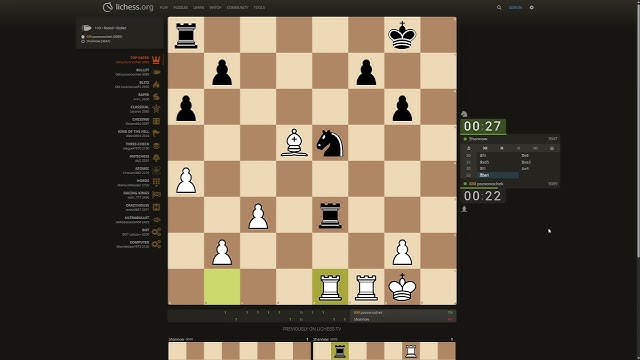Open the Crazyhouse channel icon
This screenshot has width=640, height=360.
(156, 207)
